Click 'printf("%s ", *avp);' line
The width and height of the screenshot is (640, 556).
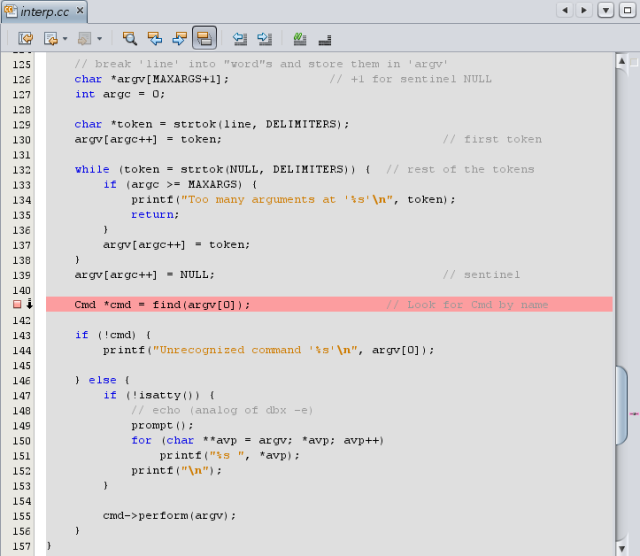point(230,456)
